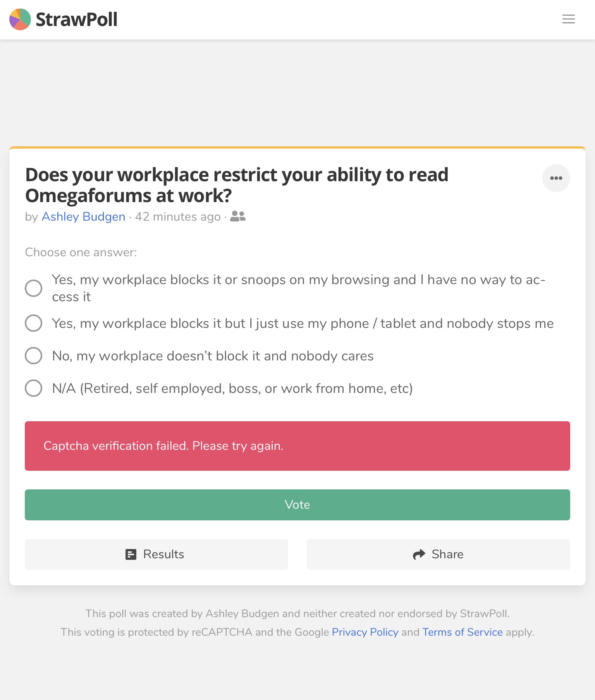Viewport: 595px width, 700px height.
Task: Open the Terms of Service link
Action: pyautogui.click(x=463, y=632)
